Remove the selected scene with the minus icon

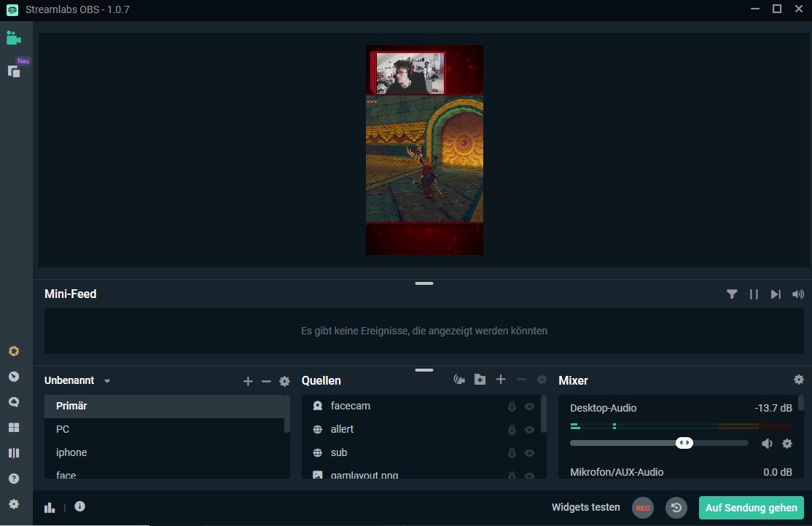coord(266,382)
